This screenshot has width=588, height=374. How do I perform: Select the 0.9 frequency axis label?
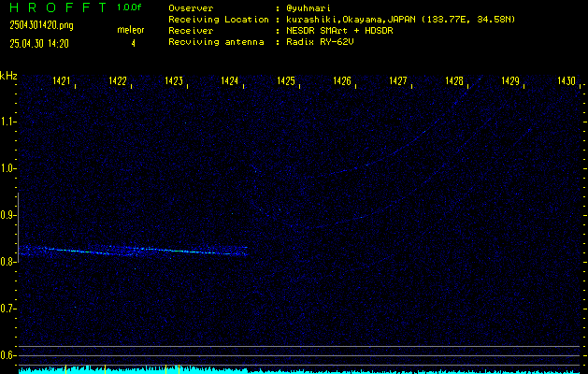(7, 215)
